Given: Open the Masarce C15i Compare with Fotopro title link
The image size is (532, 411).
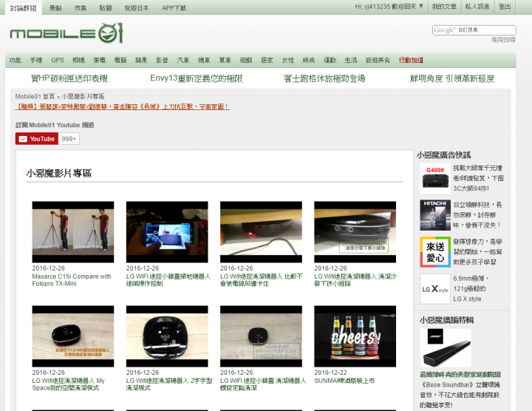Looking at the screenshot, I should pyautogui.click(x=72, y=280).
